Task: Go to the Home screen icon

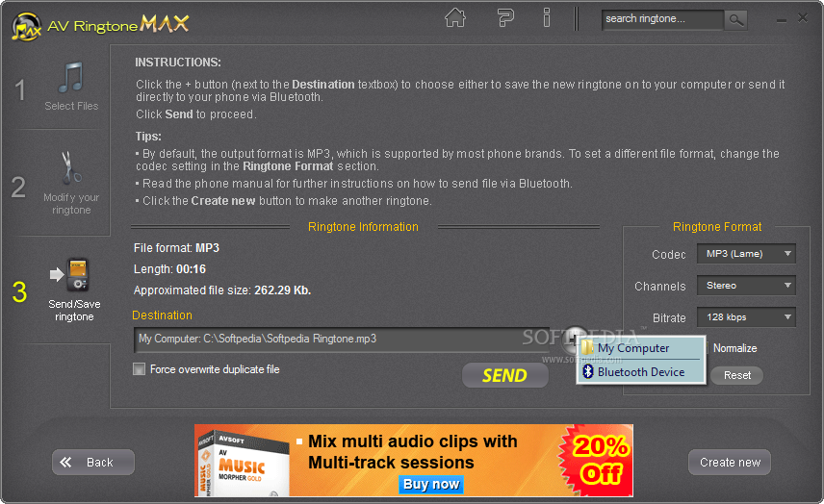Action: tap(455, 18)
